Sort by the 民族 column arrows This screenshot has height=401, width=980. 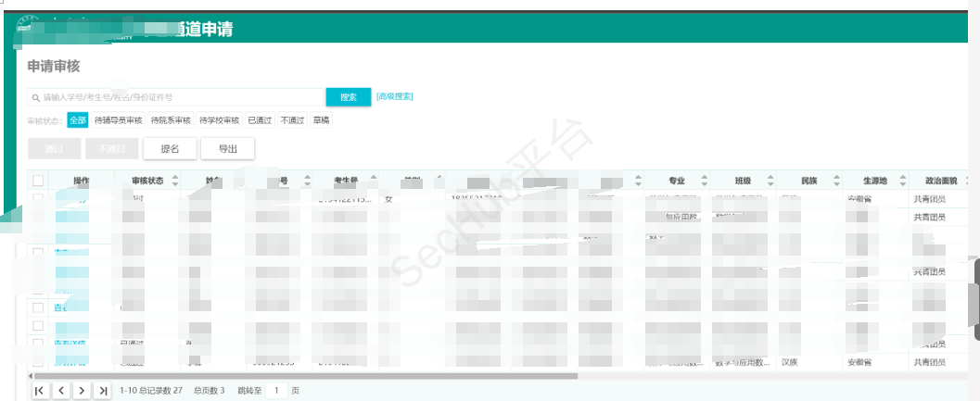pos(836,181)
